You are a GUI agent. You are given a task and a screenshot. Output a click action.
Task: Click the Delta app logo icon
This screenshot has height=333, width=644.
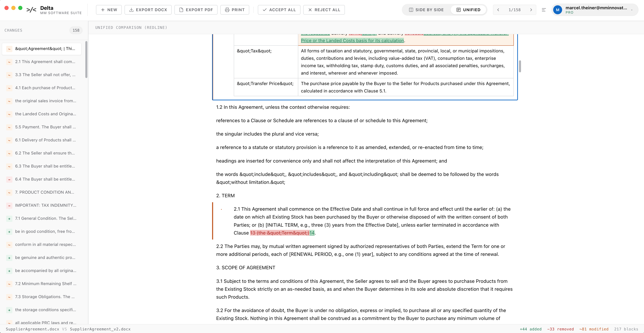31,10
